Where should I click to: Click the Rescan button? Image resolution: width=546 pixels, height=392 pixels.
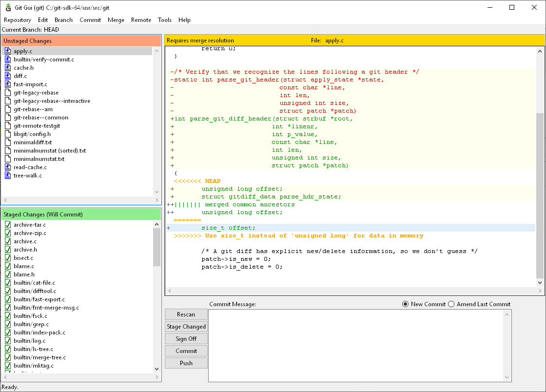[x=186, y=314]
